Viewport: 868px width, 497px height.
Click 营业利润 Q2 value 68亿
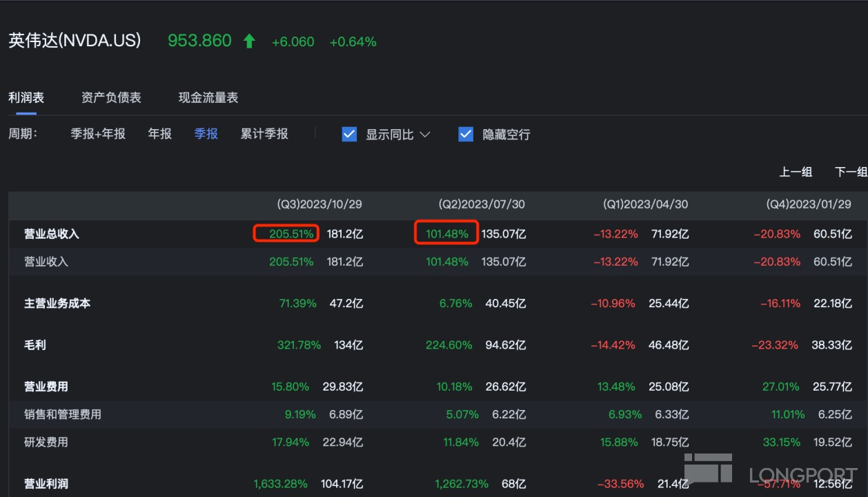point(513,484)
